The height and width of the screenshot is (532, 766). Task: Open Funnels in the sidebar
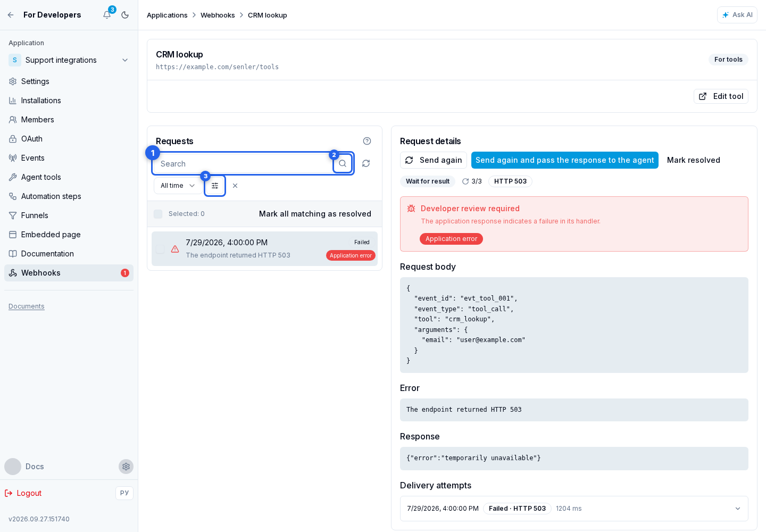click(x=69, y=215)
